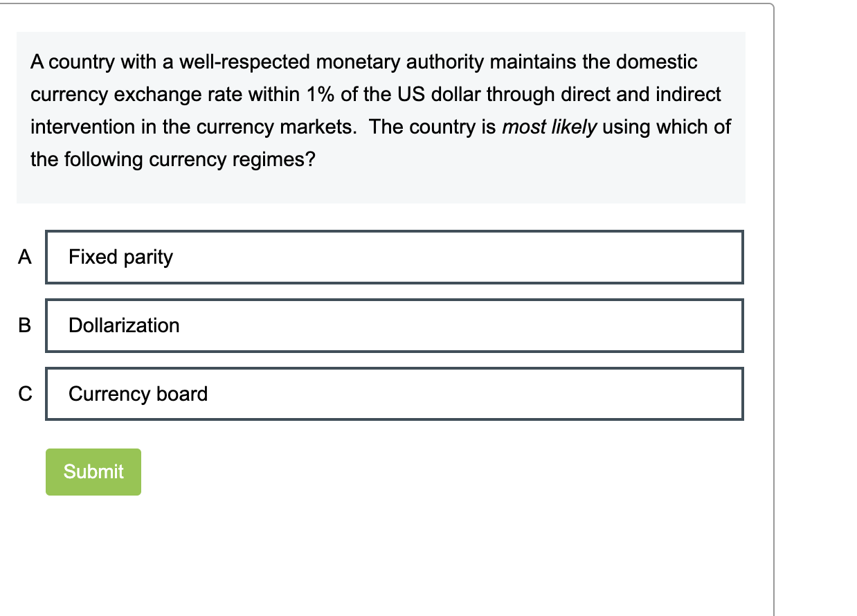This screenshot has width=857, height=616.
Task: Click the border of option A's box
Action: pyautogui.click(x=395, y=233)
